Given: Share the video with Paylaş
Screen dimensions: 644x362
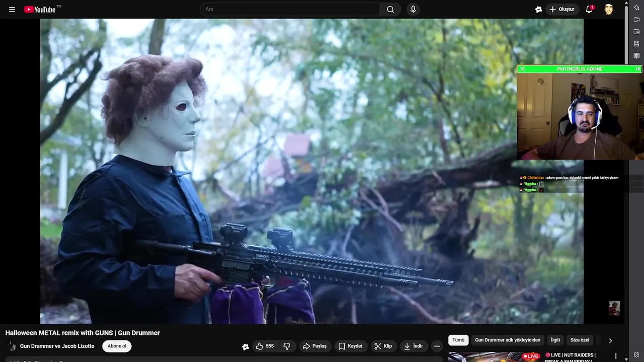Looking at the screenshot, I should click(x=314, y=346).
